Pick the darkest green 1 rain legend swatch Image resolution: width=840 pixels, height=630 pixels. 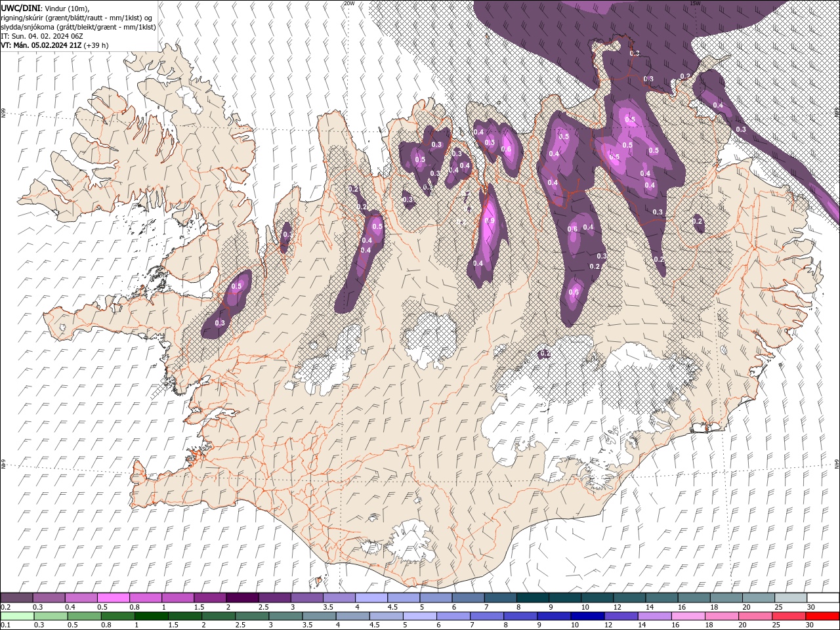[151, 616]
